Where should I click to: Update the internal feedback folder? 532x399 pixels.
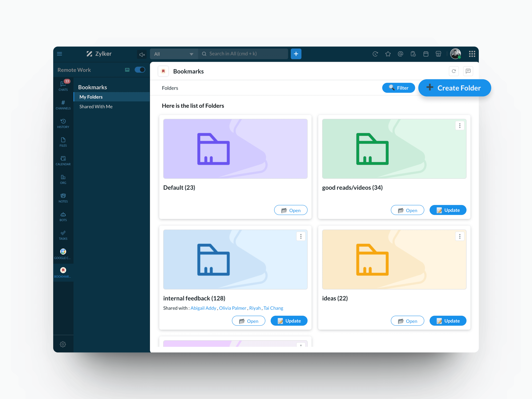[289, 321]
